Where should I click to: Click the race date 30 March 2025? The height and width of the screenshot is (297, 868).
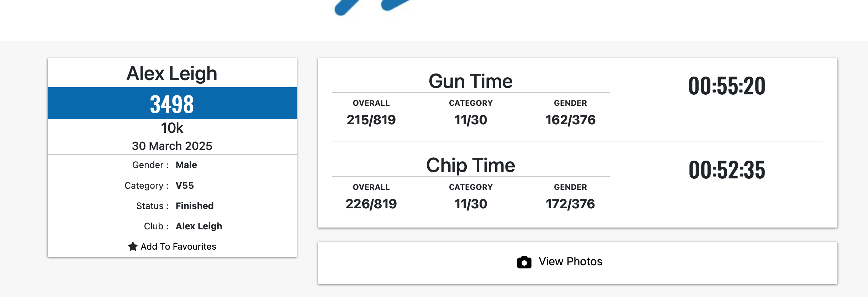click(x=172, y=146)
